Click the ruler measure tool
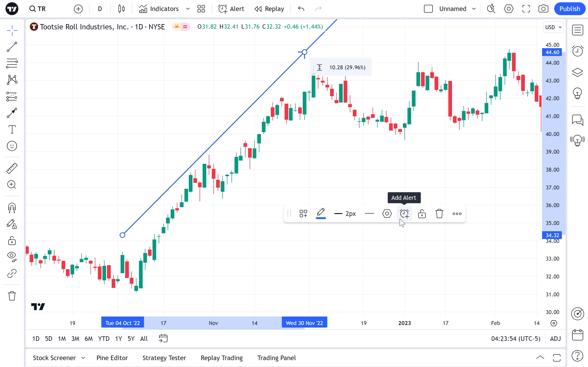588x367 pixels. [x=12, y=168]
